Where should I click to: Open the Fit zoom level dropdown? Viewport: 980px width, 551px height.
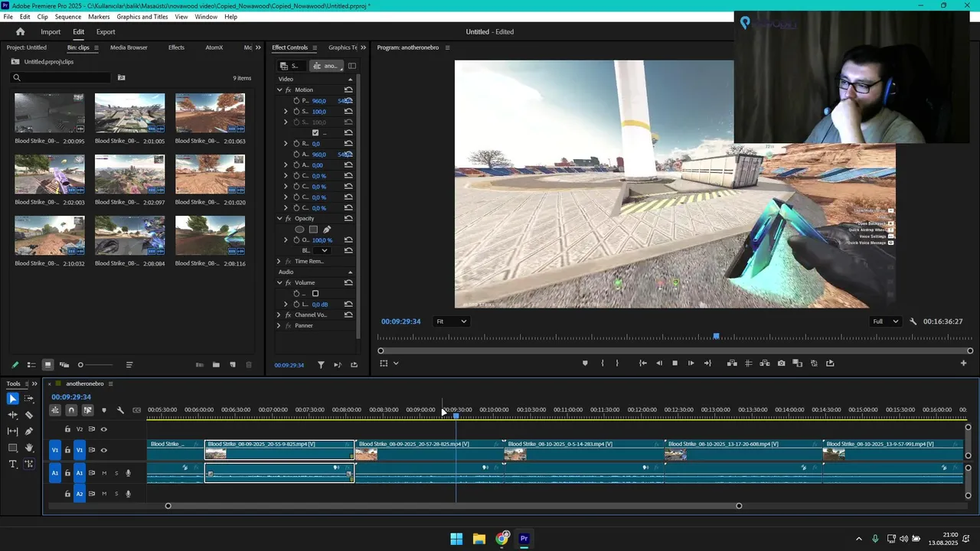click(x=452, y=321)
